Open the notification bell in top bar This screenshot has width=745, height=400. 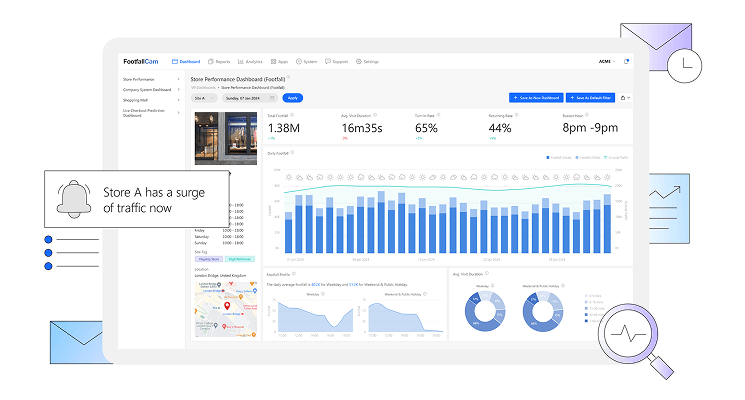(626, 62)
